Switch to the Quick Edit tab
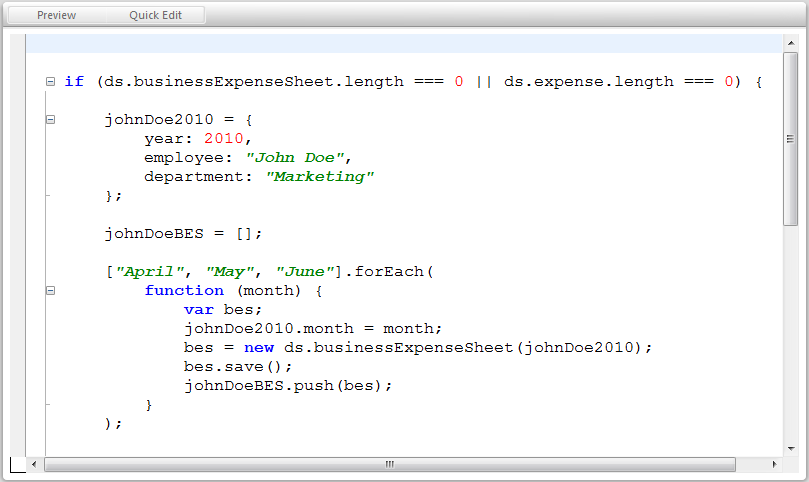The width and height of the screenshot is (809, 482). click(x=155, y=15)
